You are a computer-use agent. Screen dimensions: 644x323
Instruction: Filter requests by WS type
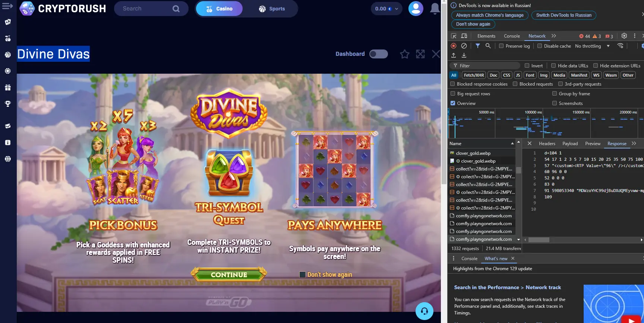[596, 75]
